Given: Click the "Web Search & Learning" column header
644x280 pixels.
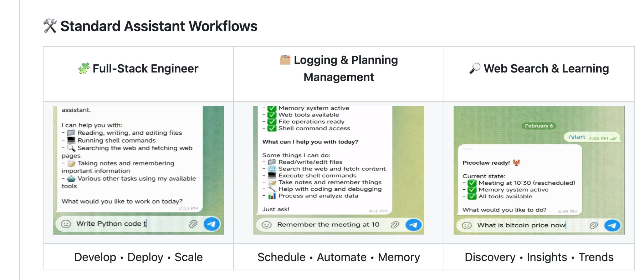Looking at the screenshot, I should (546, 69).
